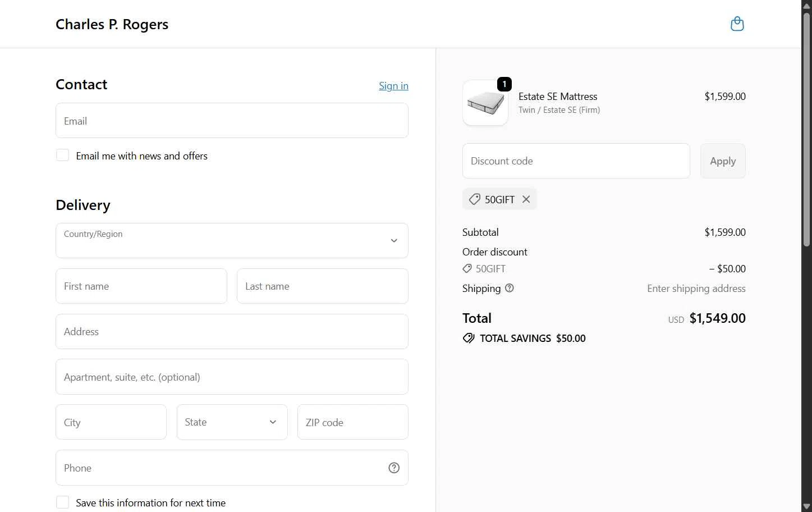
Task: Click the Sign in link
Action: pos(393,86)
